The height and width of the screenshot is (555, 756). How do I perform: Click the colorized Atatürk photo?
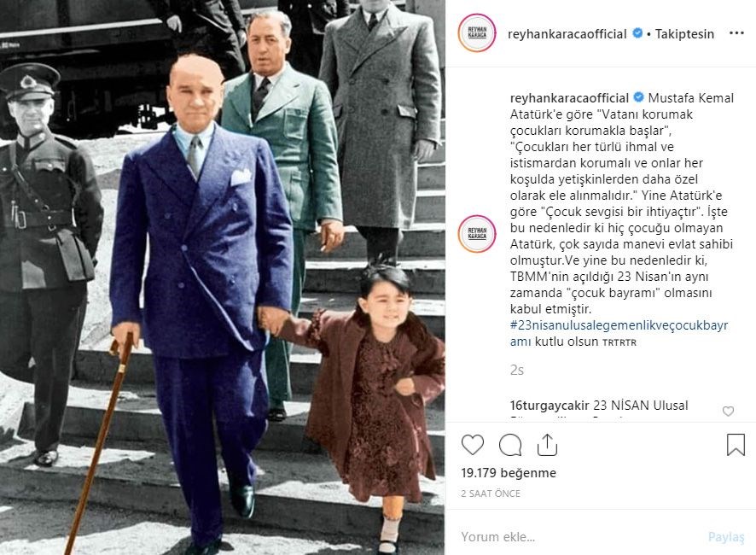(x=222, y=277)
